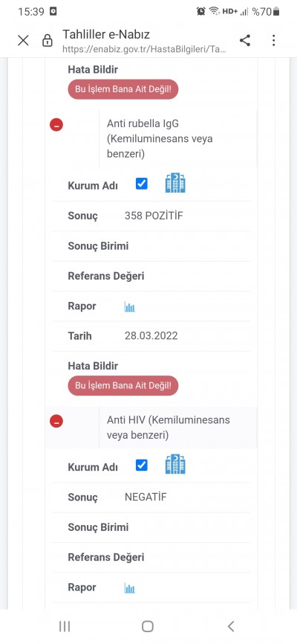Open the Anti HIV Rapor chart icon

tap(130, 588)
